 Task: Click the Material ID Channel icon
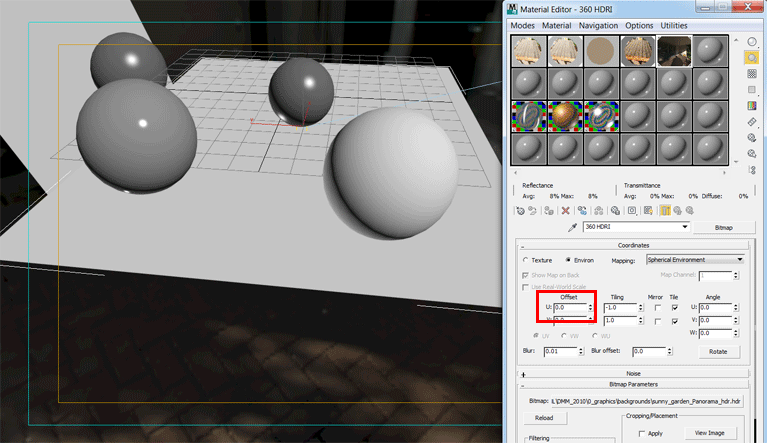tap(632, 211)
